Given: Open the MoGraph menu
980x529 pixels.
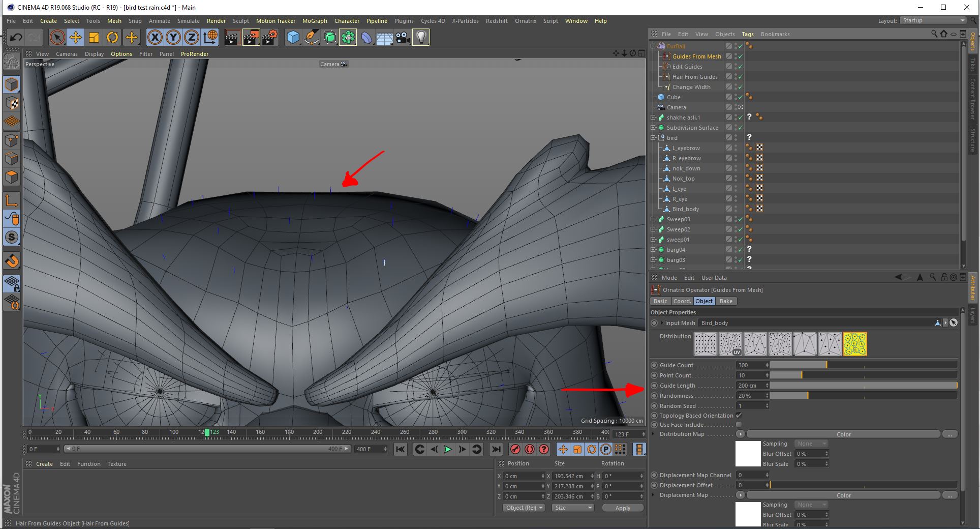Looking at the screenshot, I should 315,21.
